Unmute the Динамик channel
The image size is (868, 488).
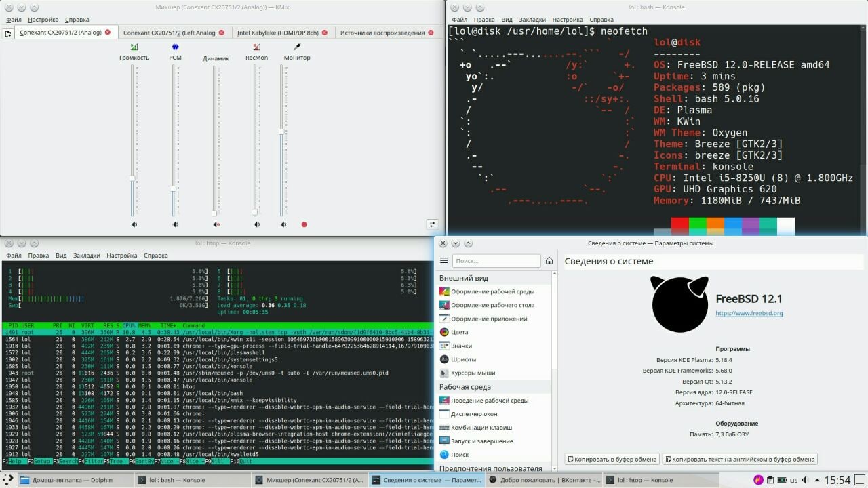point(216,224)
